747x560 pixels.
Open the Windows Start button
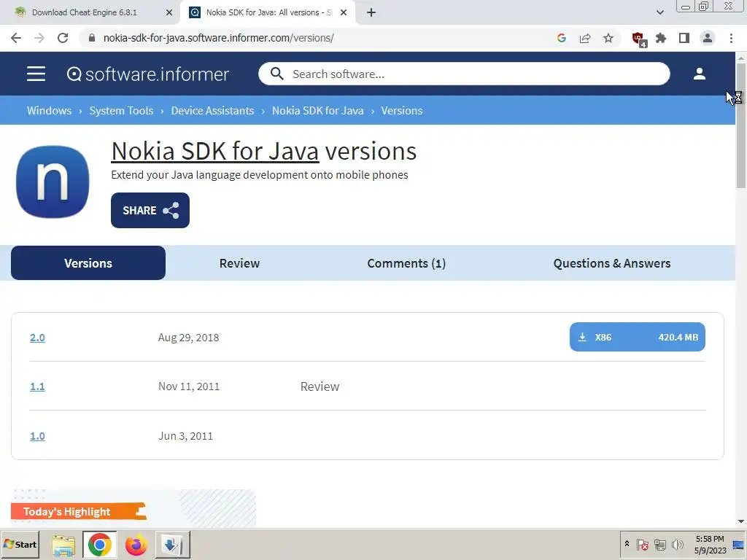pos(20,544)
